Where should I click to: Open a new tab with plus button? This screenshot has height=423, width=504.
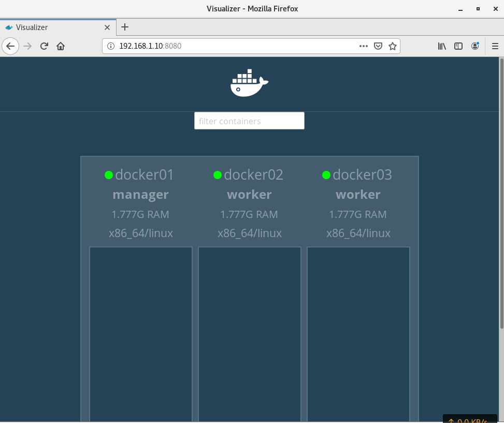[125, 27]
